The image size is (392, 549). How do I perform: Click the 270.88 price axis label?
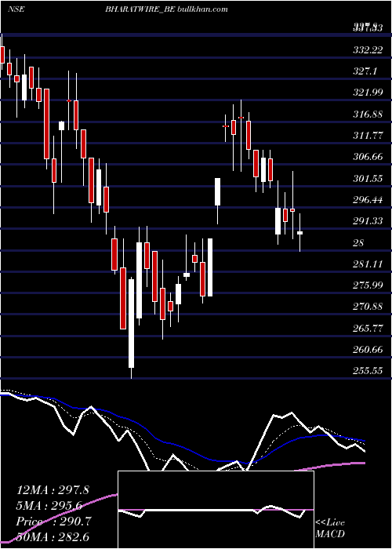click(368, 307)
